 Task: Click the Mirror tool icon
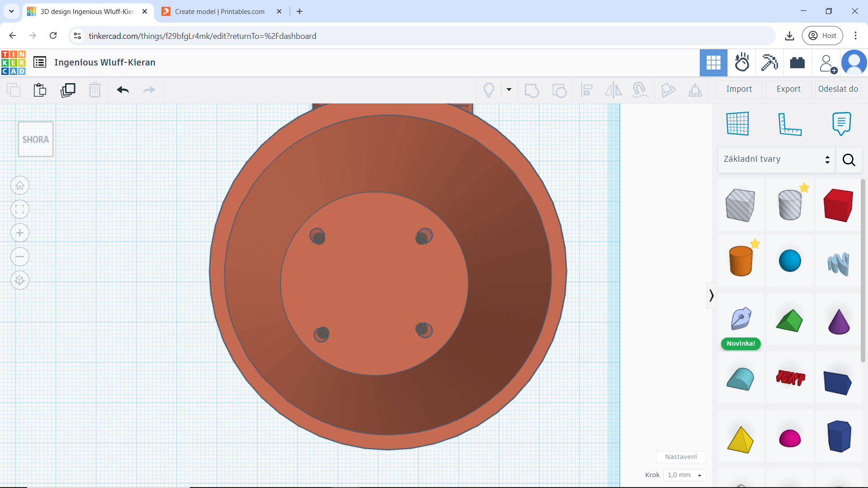pyautogui.click(x=613, y=90)
